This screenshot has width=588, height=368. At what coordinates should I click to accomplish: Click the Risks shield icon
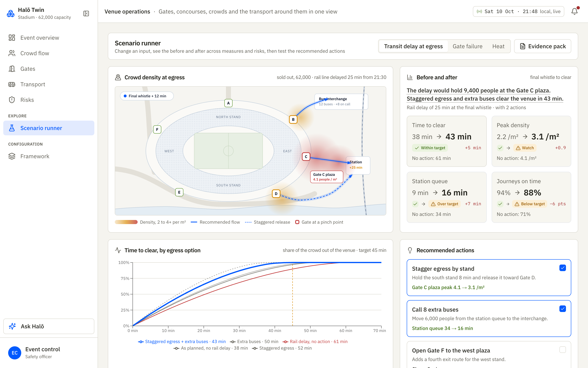pyautogui.click(x=12, y=100)
